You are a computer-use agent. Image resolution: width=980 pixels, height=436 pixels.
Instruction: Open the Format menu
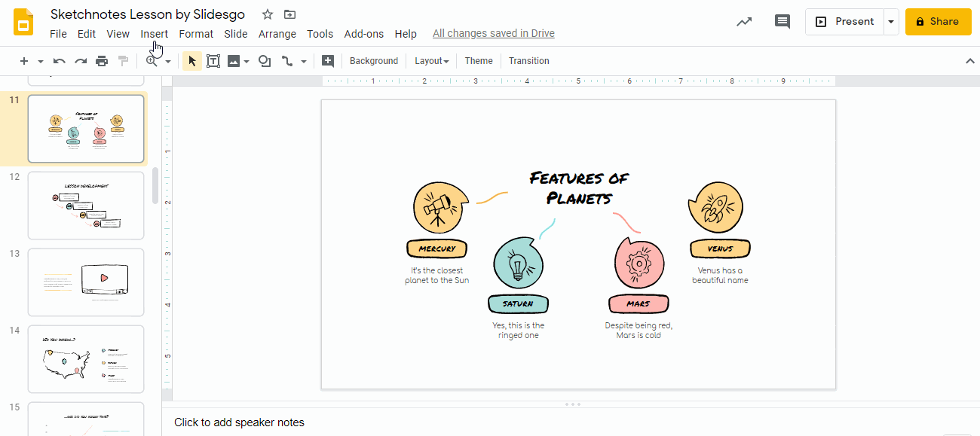click(196, 34)
